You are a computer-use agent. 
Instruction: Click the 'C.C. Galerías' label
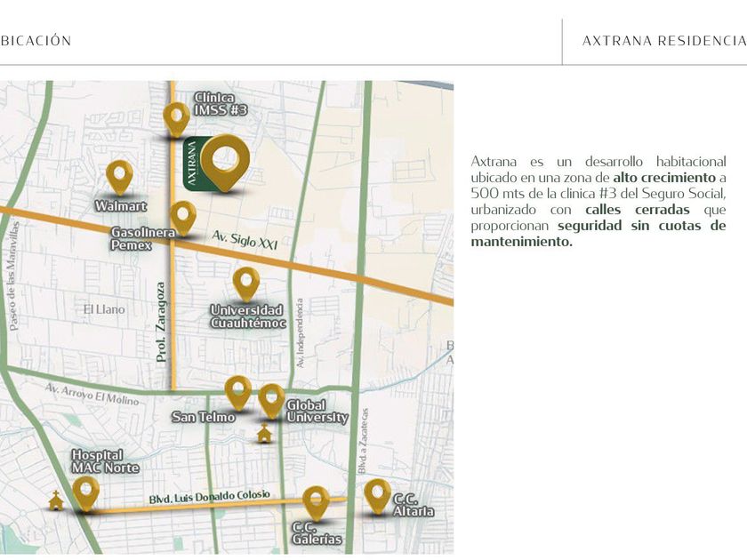click(317, 533)
